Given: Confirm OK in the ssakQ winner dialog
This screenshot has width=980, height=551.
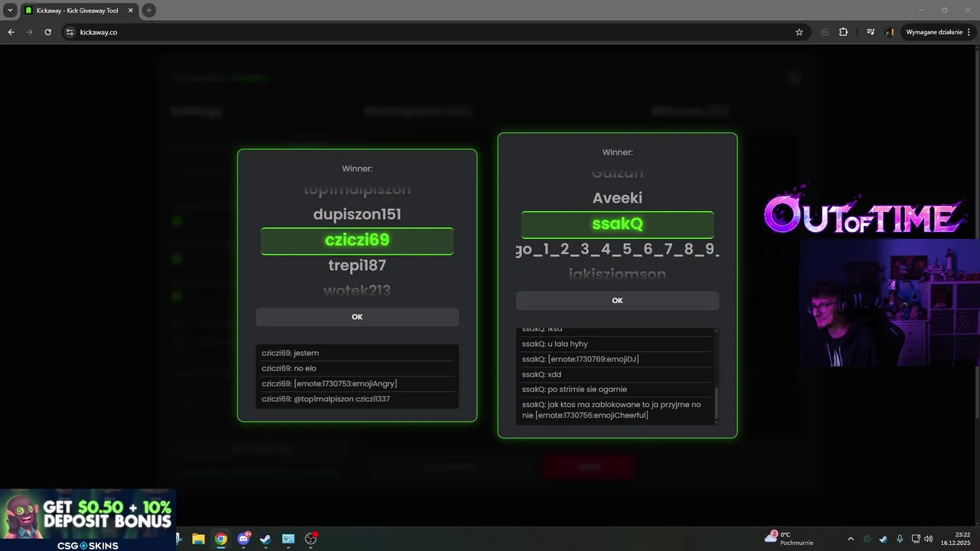Looking at the screenshot, I should click(617, 301).
